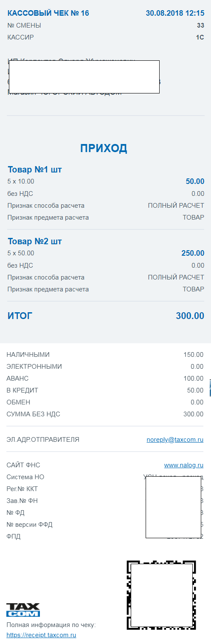Click the Товар №2 шт item name
The width and height of the screenshot is (211, 644).
[x=35, y=242]
